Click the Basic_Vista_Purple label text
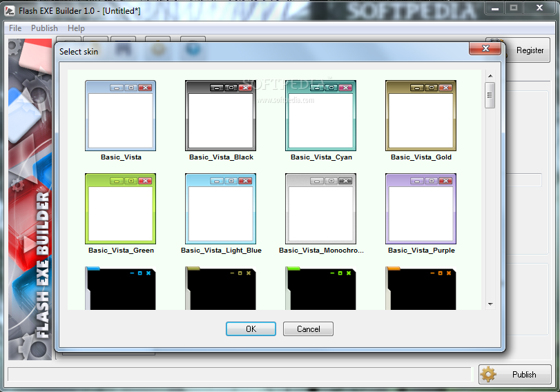Image resolution: width=560 pixels, height=392 pixels. coord(421,251)
